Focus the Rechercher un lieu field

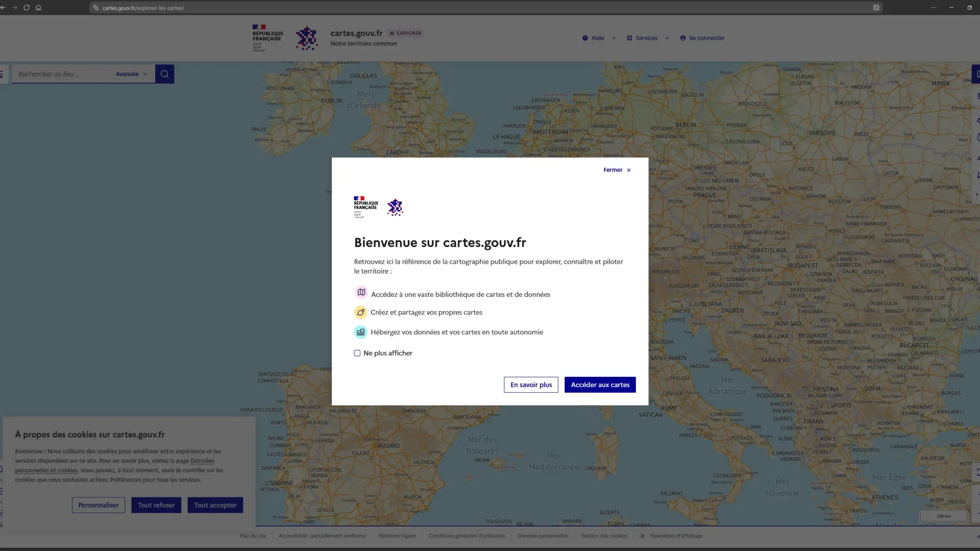click(61, 74)
